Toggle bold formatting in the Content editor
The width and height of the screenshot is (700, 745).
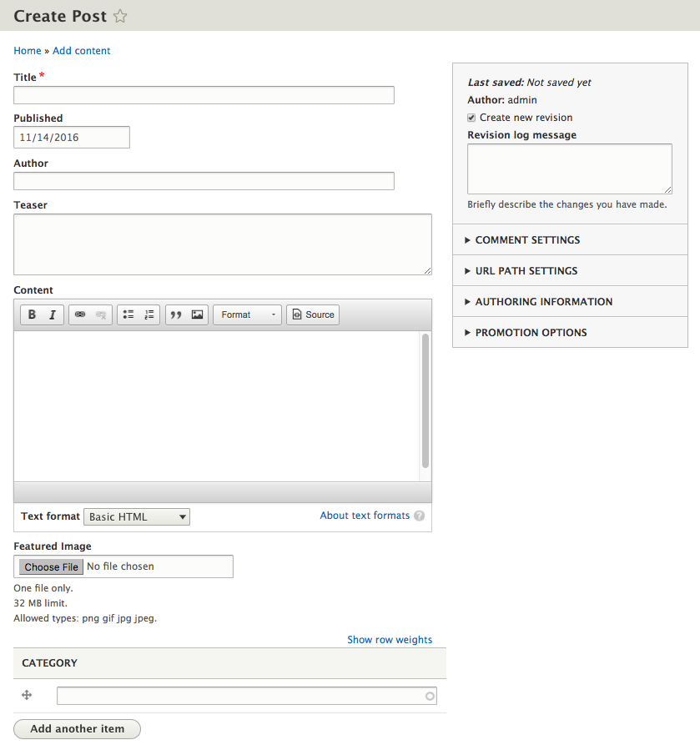pos(32,315)
